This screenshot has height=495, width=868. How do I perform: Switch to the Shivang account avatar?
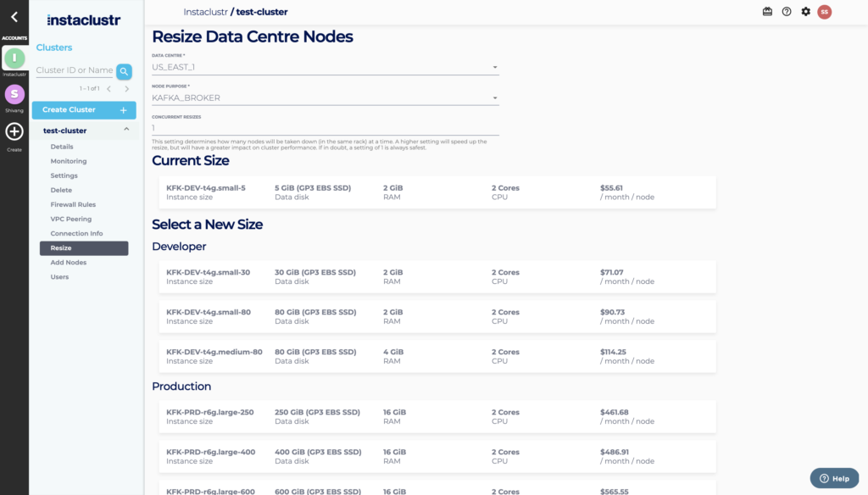[14, 94]
